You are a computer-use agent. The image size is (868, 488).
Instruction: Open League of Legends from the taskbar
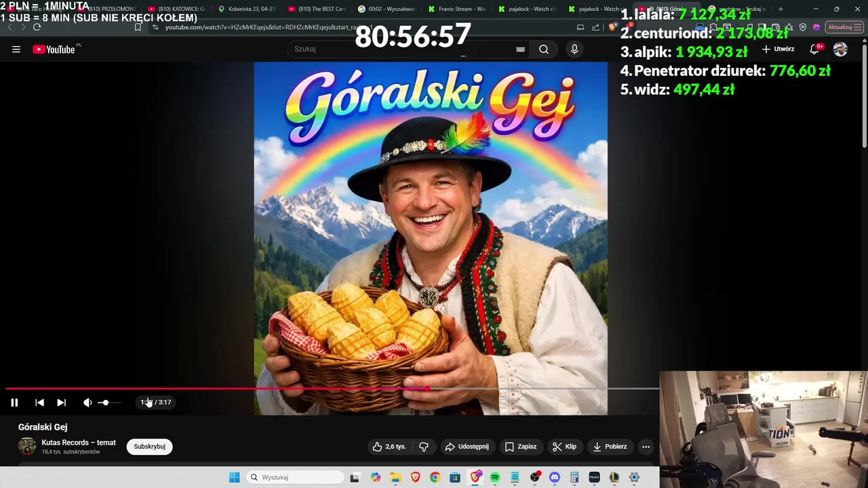614,477
